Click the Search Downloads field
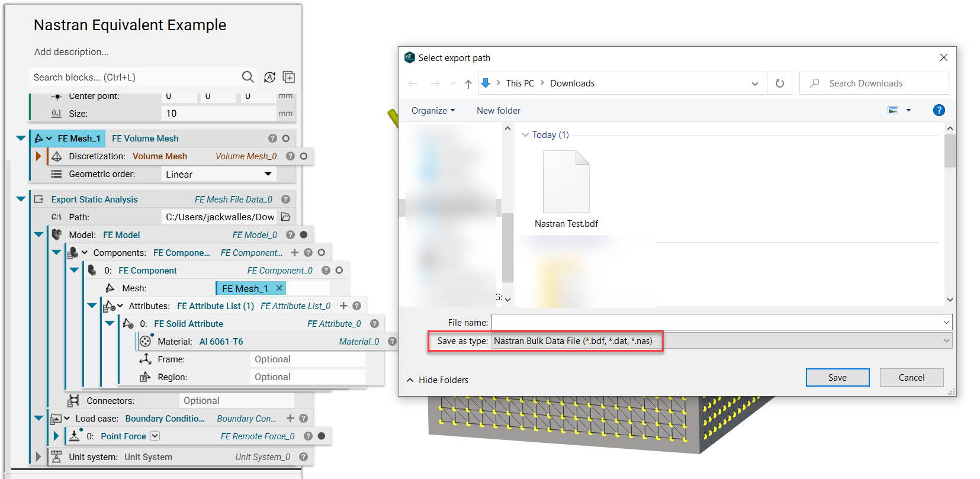980x479 pixels. click(x=874, y=83)
